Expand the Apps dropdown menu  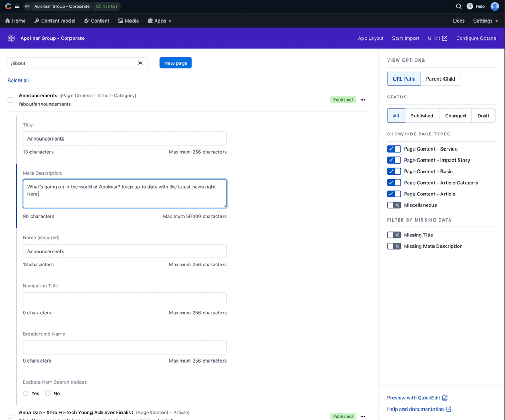[160, 21]
